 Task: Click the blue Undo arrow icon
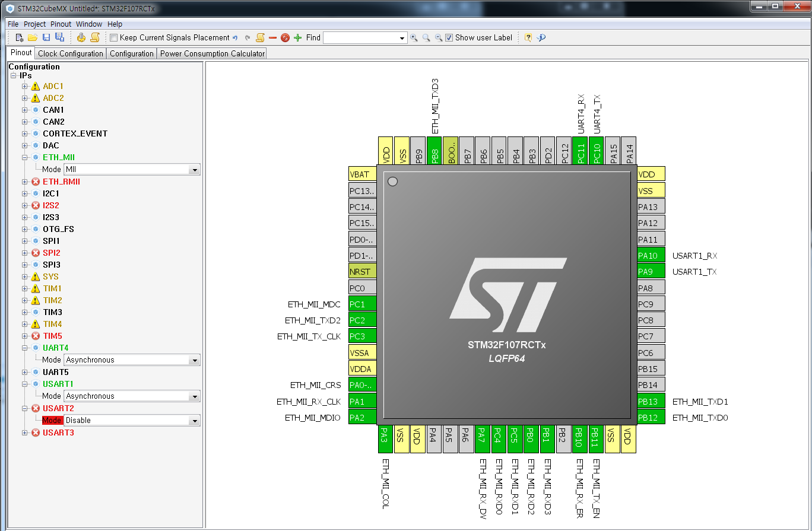tap(235, 38)
